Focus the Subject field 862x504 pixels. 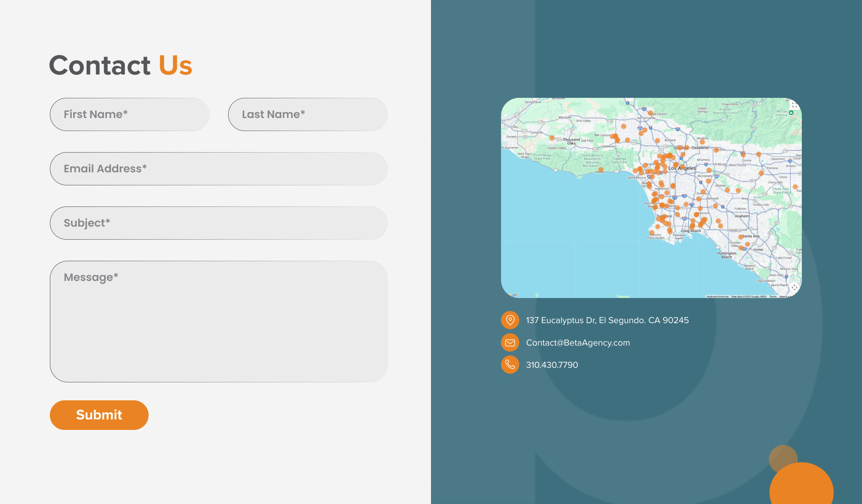point(219,223)
